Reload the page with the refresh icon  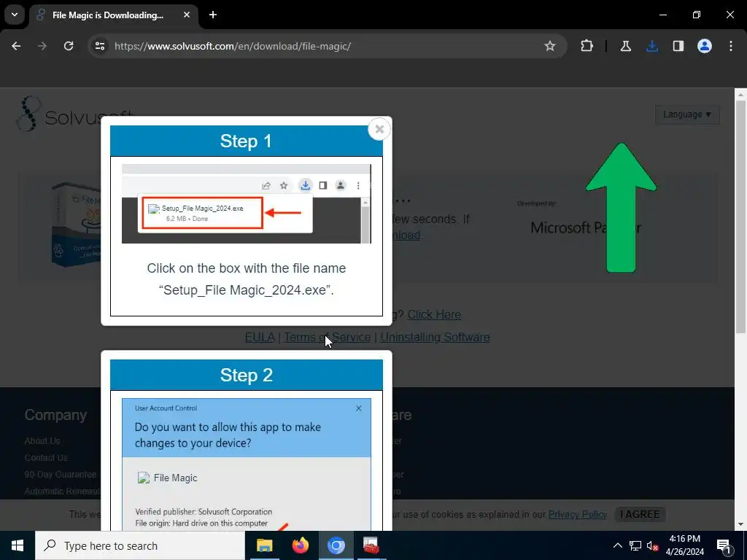pos(69,46)
